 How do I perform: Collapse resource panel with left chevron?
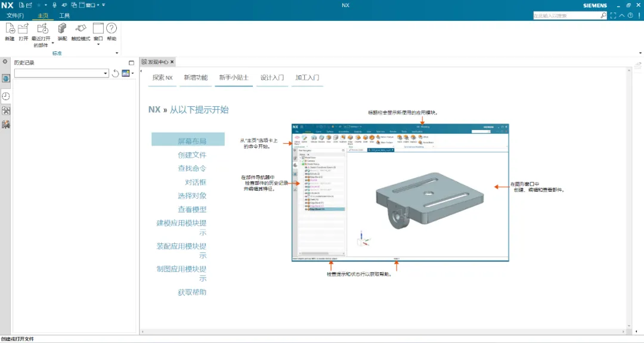point(141,71)
